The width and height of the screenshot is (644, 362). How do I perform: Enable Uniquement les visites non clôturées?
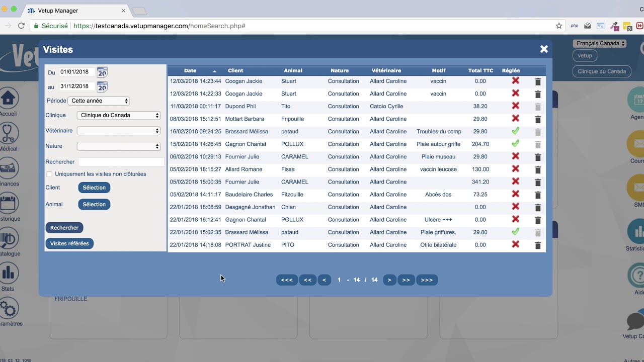tap(49, 174)
